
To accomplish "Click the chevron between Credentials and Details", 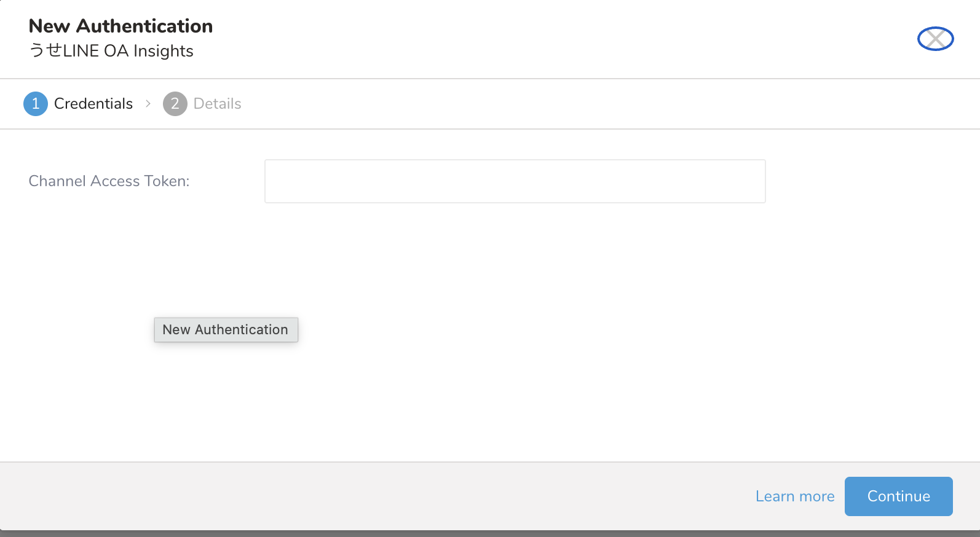I will point(148,104).
